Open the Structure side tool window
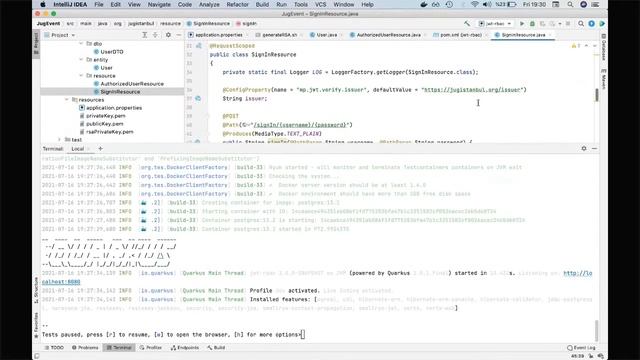 36,290
